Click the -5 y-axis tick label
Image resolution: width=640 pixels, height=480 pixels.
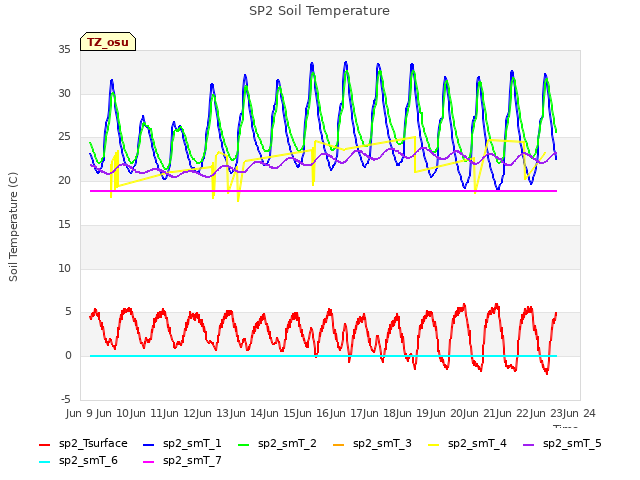pyautogui.click(x=65, y=399)
